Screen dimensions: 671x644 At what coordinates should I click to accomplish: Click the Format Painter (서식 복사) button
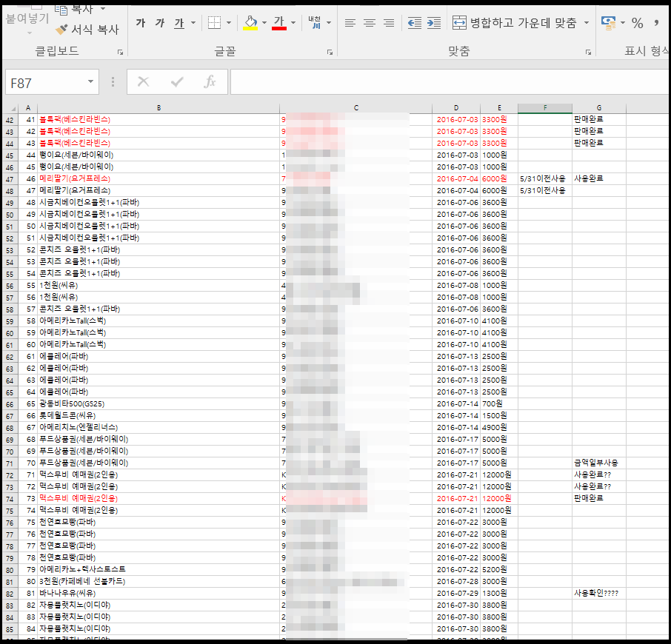click(x=87, y=30)
